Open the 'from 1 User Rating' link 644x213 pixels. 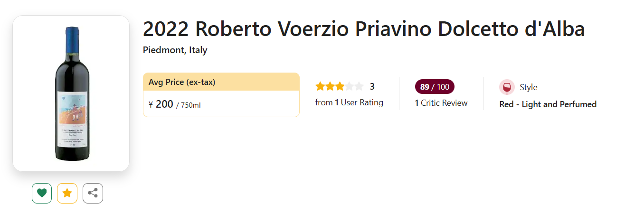(x=349, y=102)
